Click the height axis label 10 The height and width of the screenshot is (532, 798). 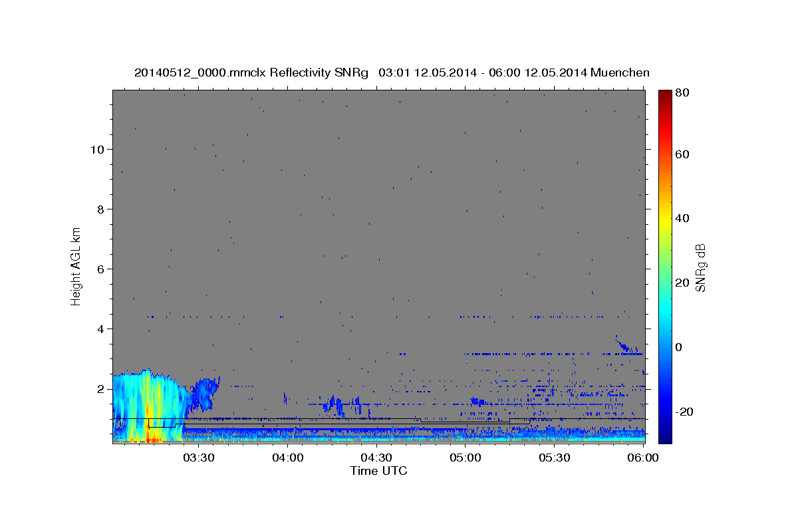pos(96,149)
